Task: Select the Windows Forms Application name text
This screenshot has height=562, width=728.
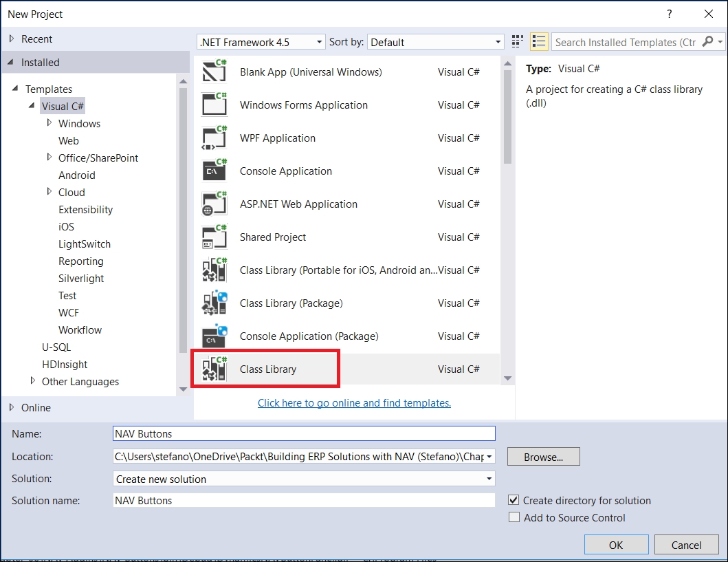Action: click(304, 105)
